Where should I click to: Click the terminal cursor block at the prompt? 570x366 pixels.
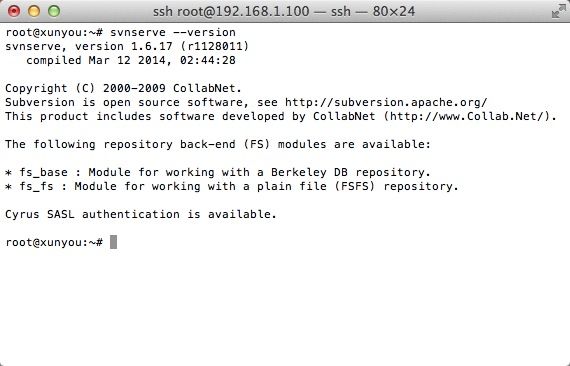[x=113, y=242]
